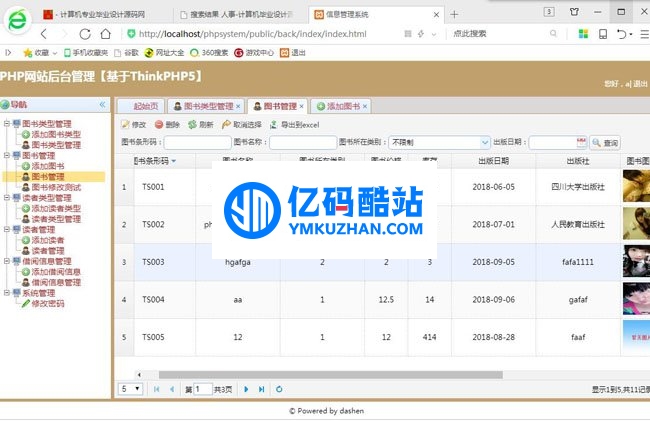This screenshot has height=421, width=650.
Task: Switch to the 图书类型管理 tab
Action: click(204, 106)
